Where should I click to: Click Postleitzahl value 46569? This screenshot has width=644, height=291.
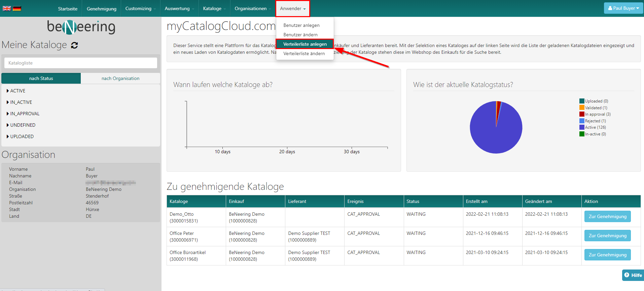point(92,203)
